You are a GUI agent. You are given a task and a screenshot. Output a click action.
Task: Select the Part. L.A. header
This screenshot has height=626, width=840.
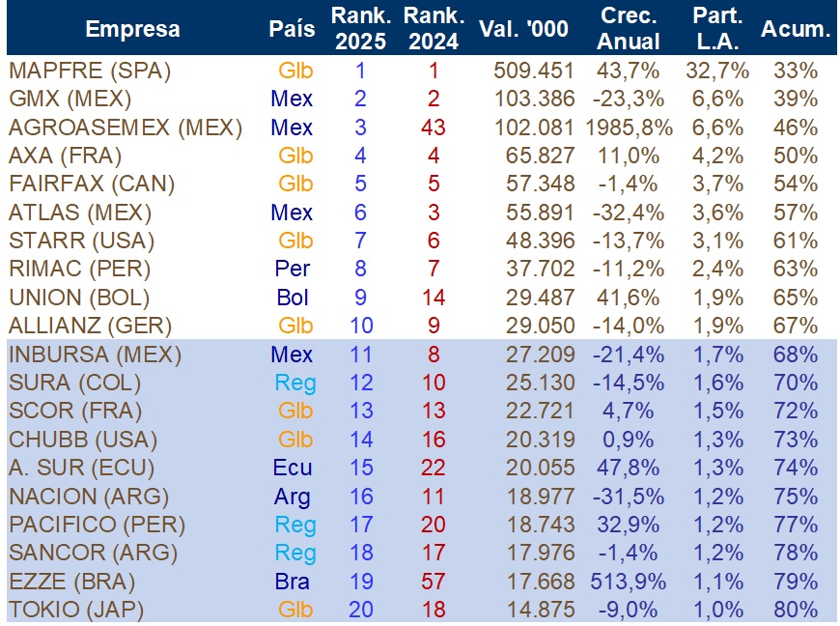[717, 28]
